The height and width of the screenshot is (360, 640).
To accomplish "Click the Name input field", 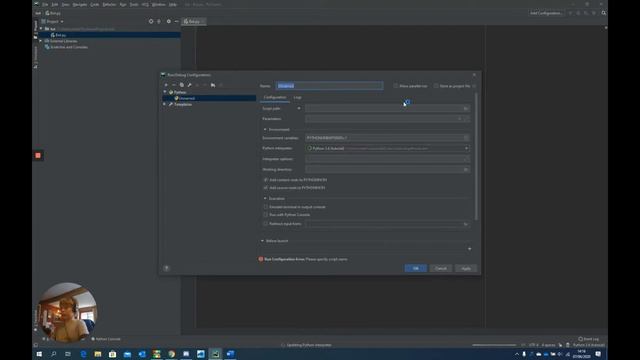I will point(329,86).
